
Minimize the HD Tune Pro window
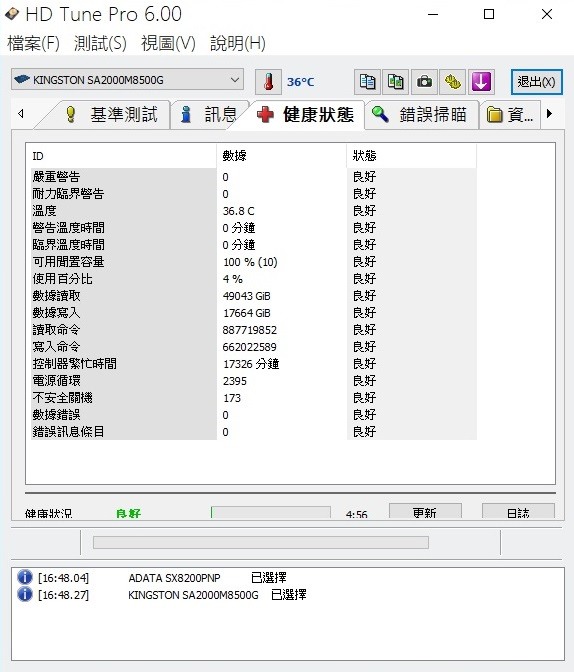433,14
